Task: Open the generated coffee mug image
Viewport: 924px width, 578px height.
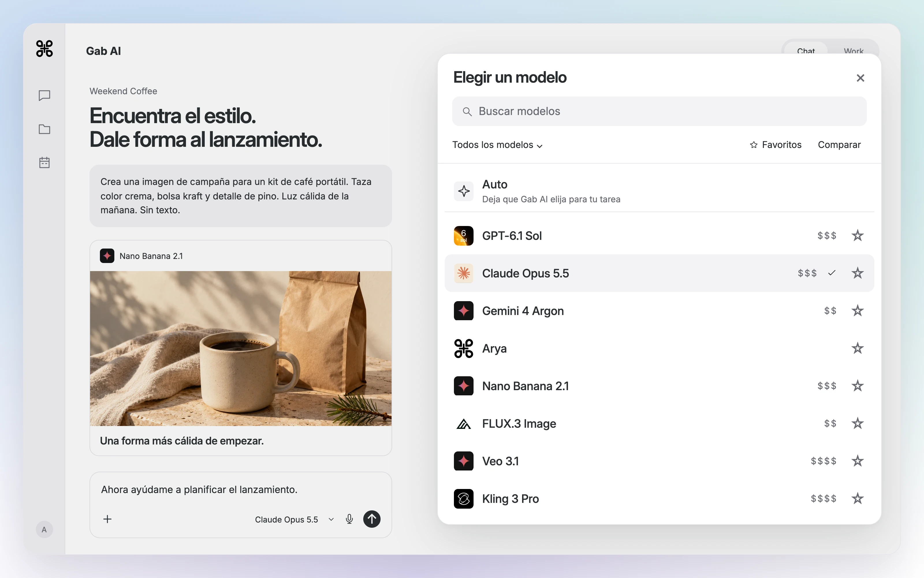Action: pos(241,348)
